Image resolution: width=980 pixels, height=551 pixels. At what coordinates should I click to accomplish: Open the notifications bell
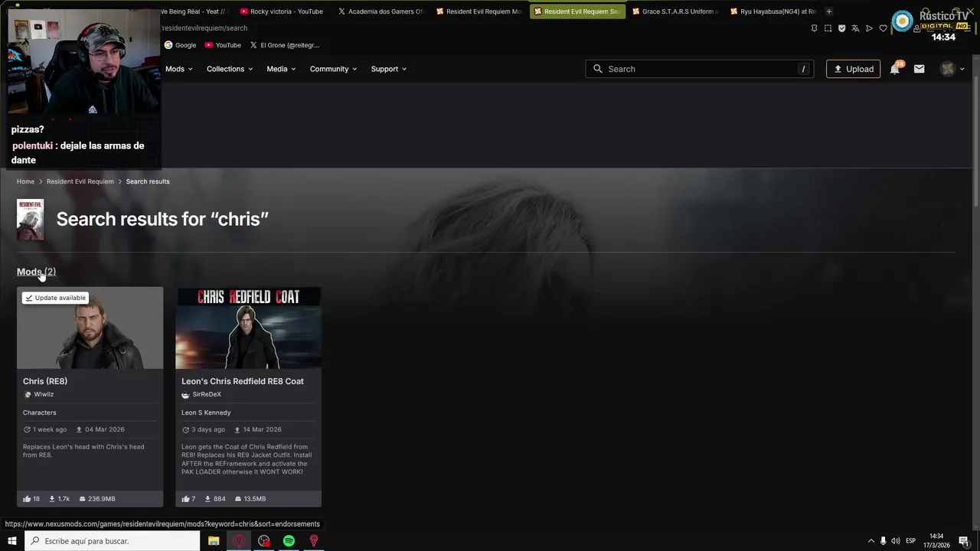(895, 69)
